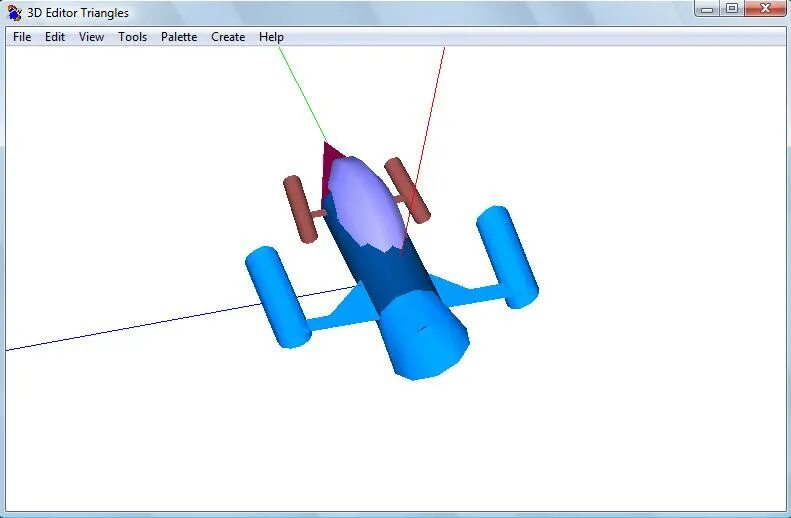The height and width of the screenshot is (518, 791).
Task: Click the left brown front wheel
Action: coord(300,209)
